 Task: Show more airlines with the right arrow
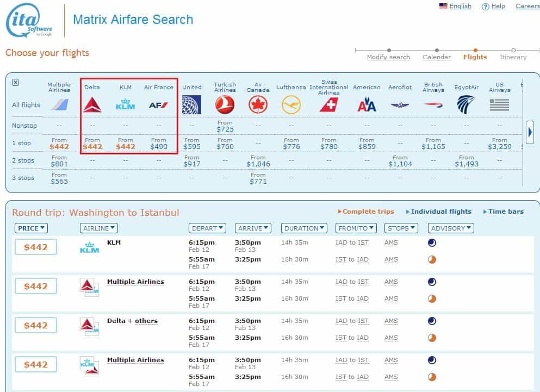point(530,132)
